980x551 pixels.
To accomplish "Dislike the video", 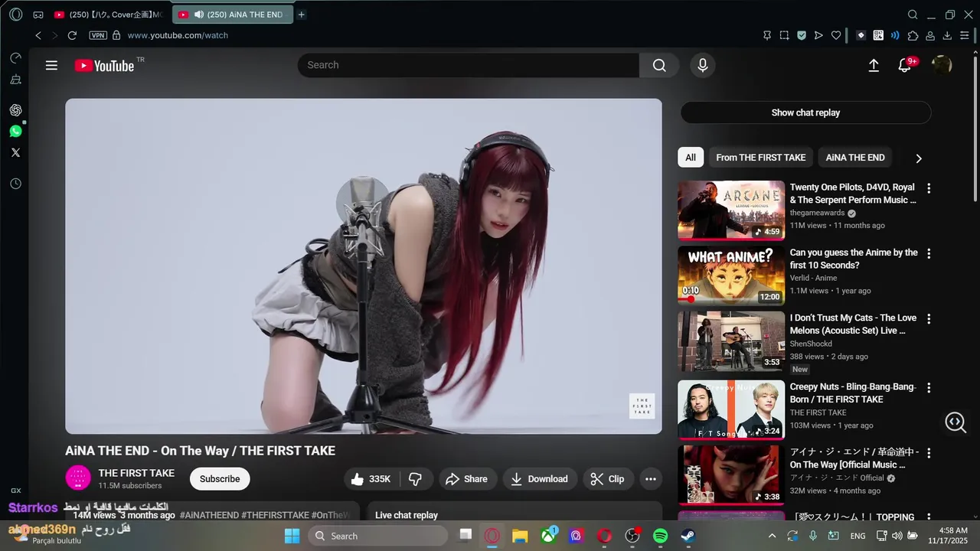I will pyautogui.click(x=416, y=479).
